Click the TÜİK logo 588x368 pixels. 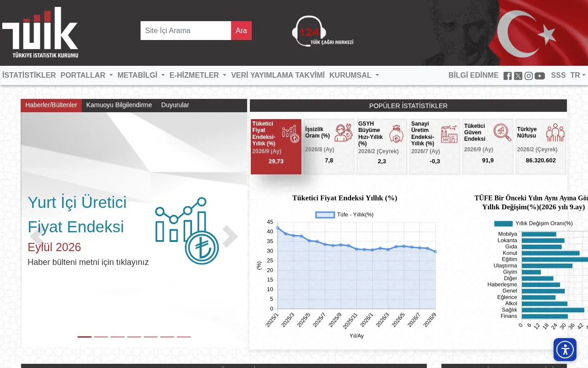pos(40,32)
